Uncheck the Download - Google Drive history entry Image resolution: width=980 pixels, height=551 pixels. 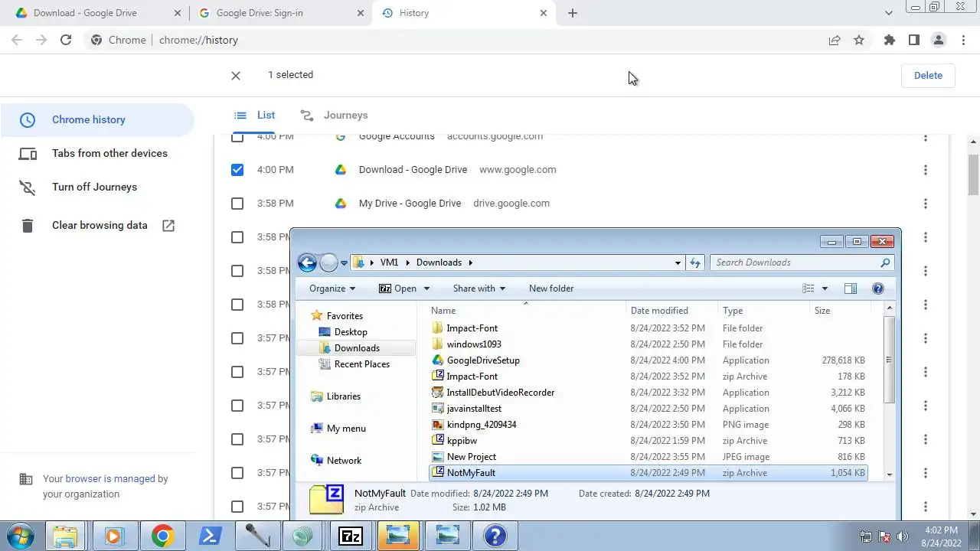[237, 170]
